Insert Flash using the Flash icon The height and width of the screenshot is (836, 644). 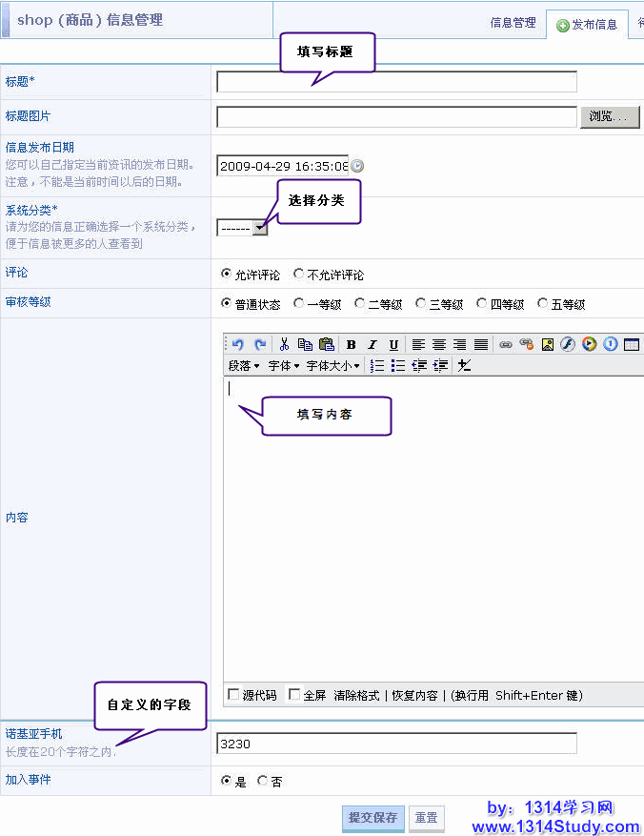click(568, 345)
